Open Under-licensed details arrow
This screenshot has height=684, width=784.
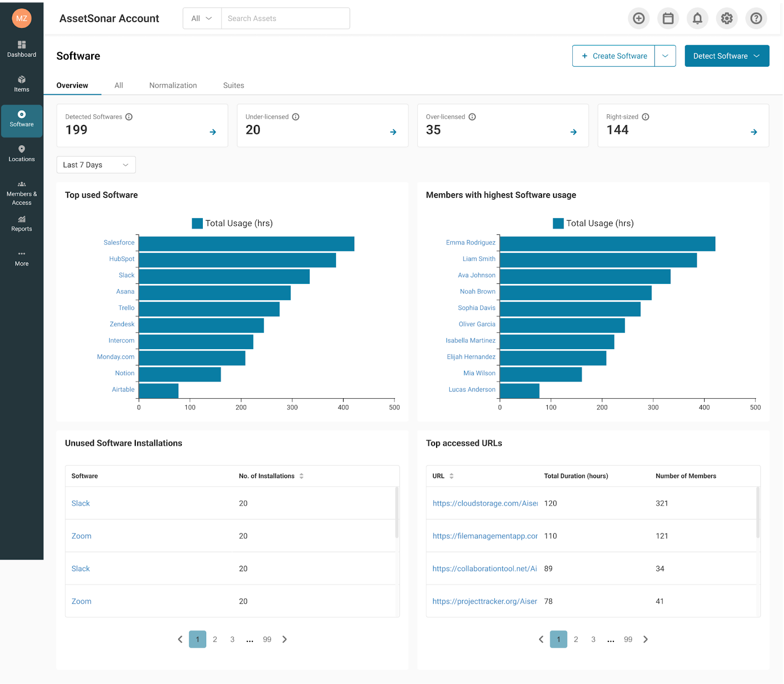(393, 132)
